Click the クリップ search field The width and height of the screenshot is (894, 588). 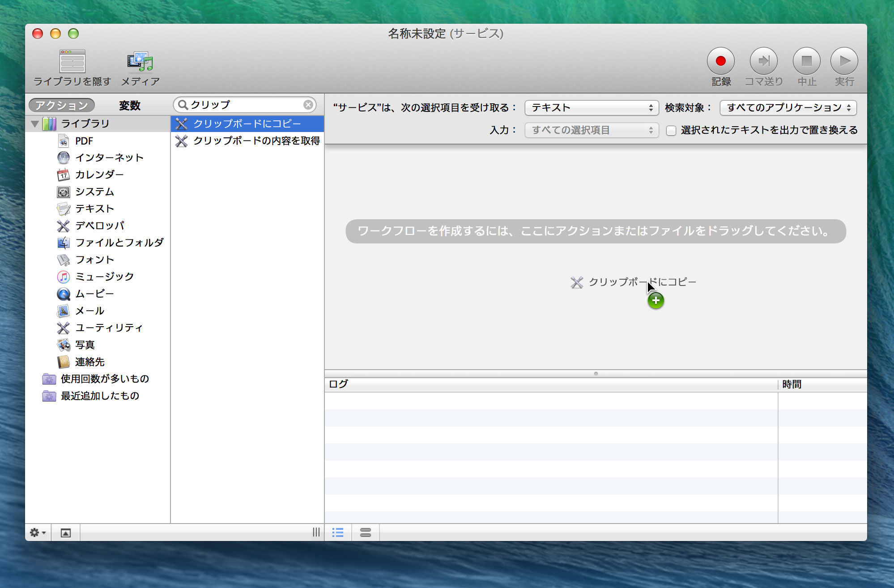pyautogui.click(x=245, y=105)
